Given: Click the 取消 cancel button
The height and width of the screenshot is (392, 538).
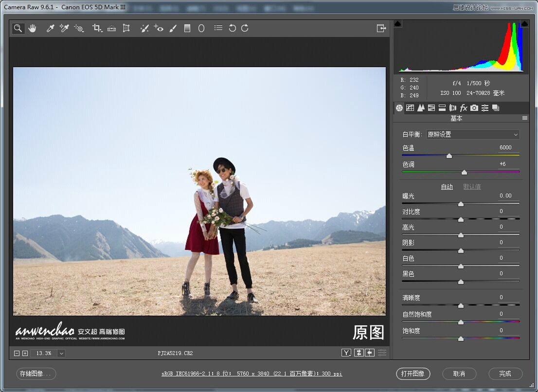Looking at the screenshot, I should (459, 374).
